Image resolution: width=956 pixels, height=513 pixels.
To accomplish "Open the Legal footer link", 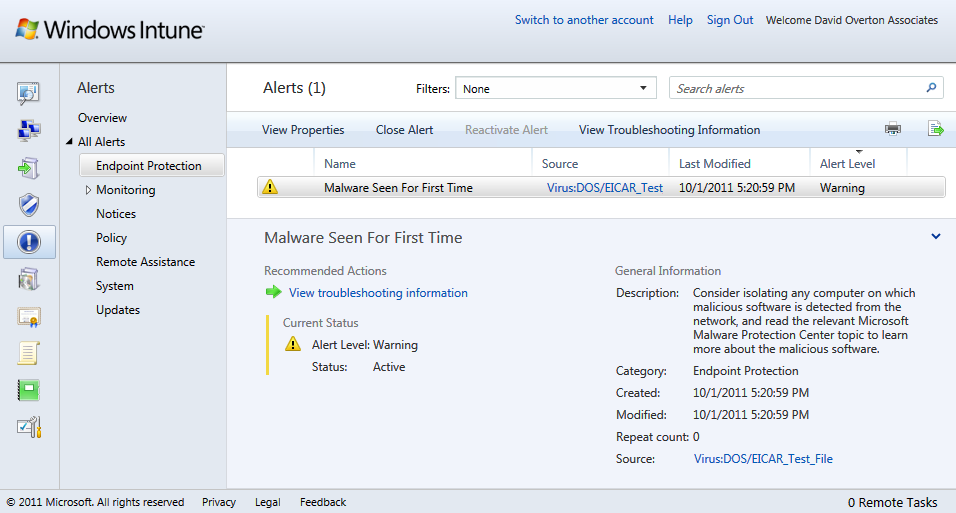I will coord(268,501).
